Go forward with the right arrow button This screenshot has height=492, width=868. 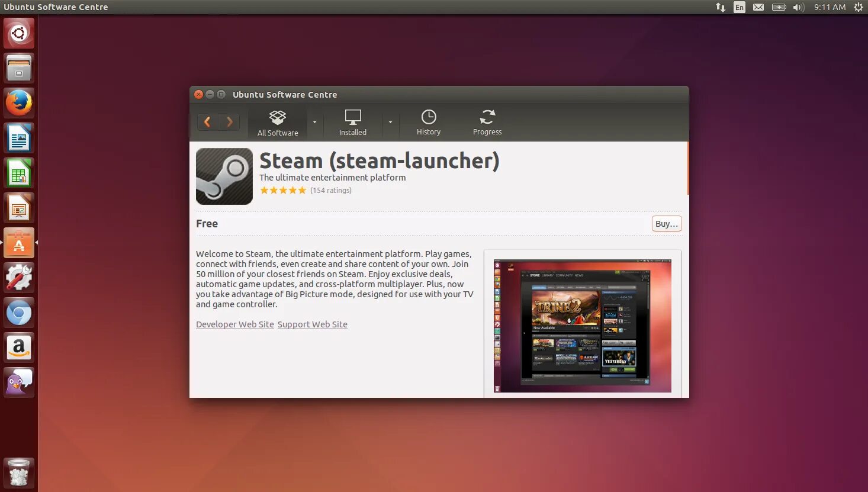click(x=229, y=122)
